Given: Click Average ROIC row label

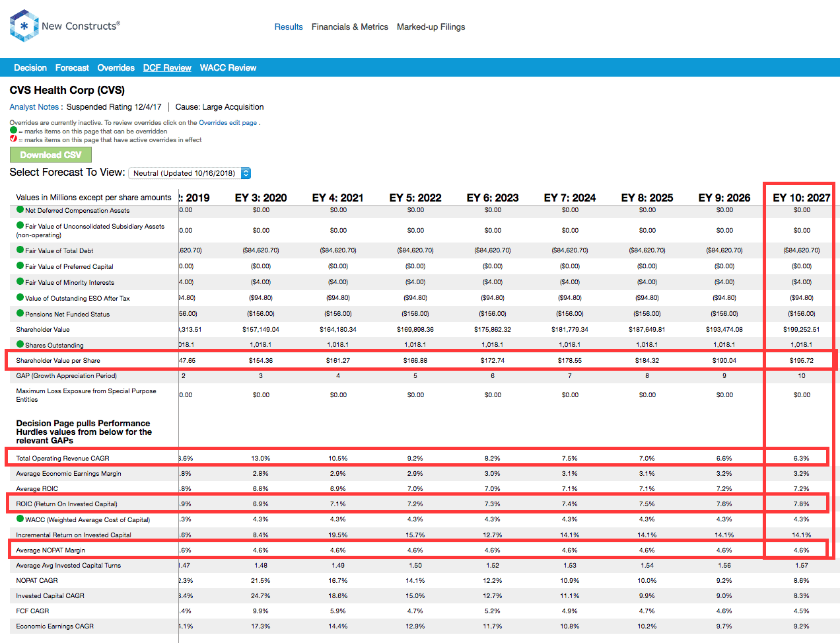Looking at the screenshot, I should [x=37, y=488].
